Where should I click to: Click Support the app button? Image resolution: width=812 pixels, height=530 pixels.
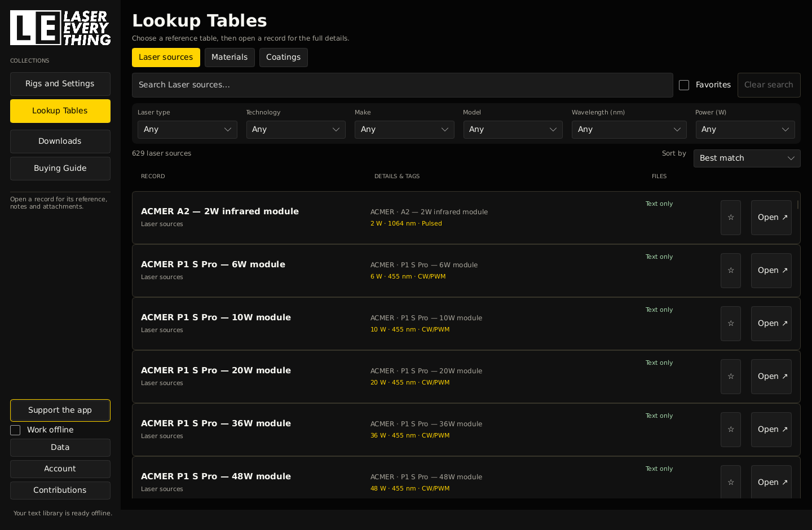(x=60, y=410)
